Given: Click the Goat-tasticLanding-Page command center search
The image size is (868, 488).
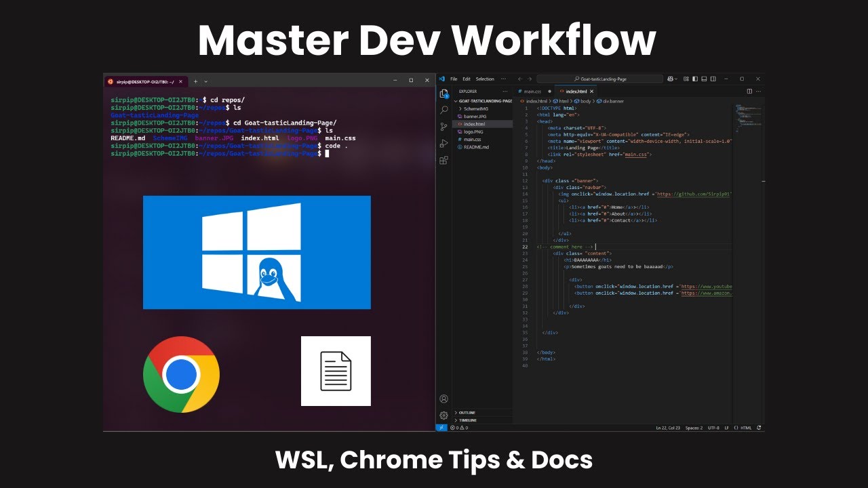Looking at the screenshot, I should (x=599, y=79).
